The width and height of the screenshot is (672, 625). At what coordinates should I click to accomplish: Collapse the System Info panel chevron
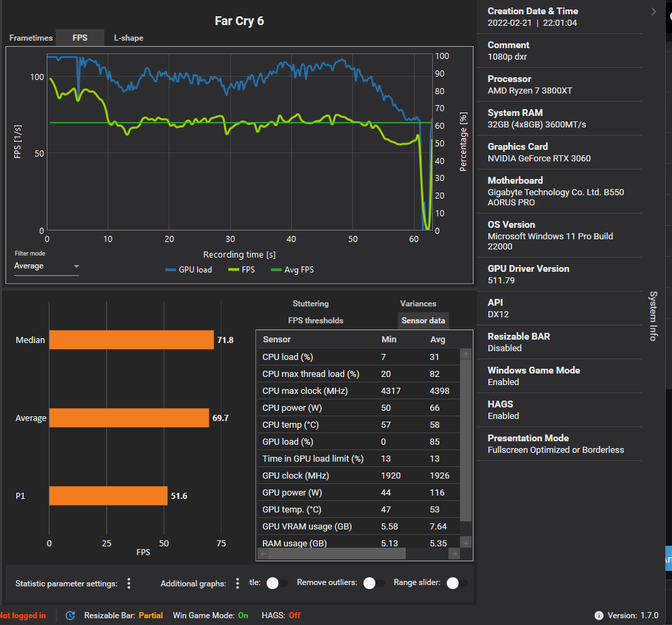click(x=654, y=12)
